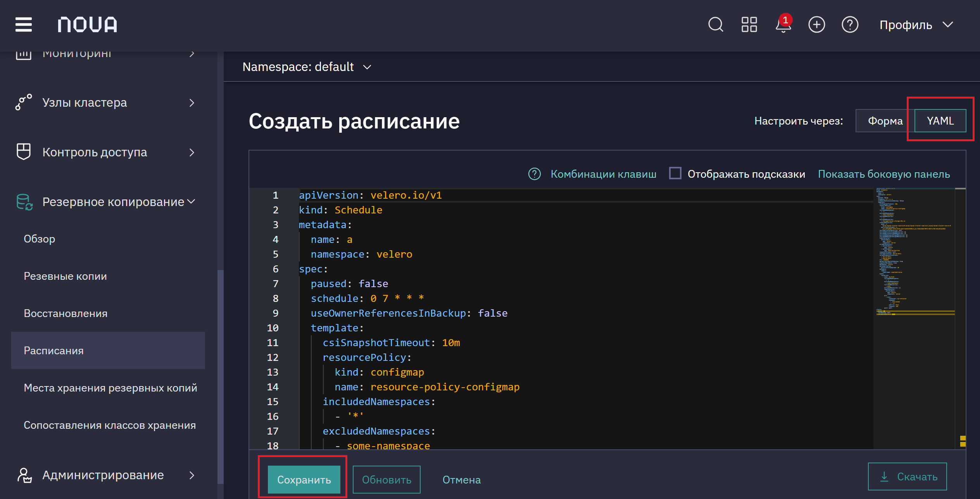980x499 pixels.
Task: Open Сопоставления классов хранения
Action: (x=110, y=425)
